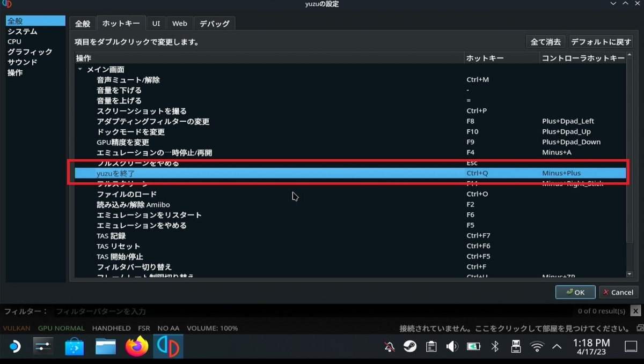The width and height of the screenshot is (644, 364).
Task: Select the ファイルのロード row
Action: pyautogui.click(x=350, y=194)
